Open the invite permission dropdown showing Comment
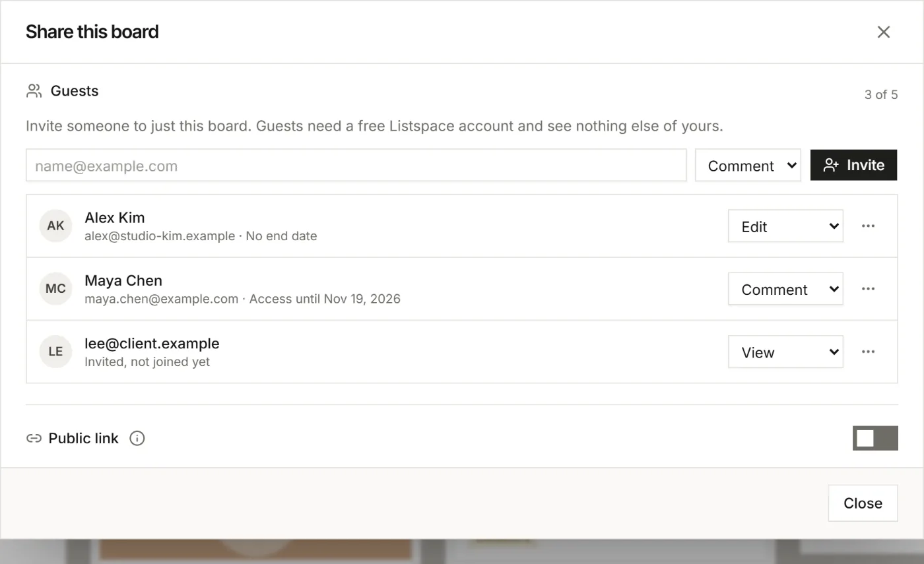This screenshot has height=564, width=924. click(x=748, y=165)
